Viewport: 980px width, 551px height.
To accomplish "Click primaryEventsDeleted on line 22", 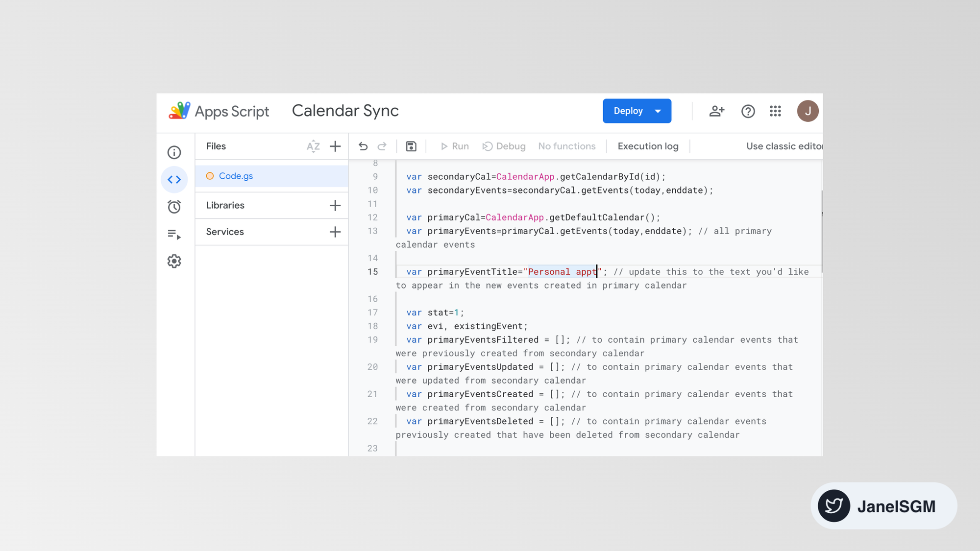I will [x=480, y=421].
